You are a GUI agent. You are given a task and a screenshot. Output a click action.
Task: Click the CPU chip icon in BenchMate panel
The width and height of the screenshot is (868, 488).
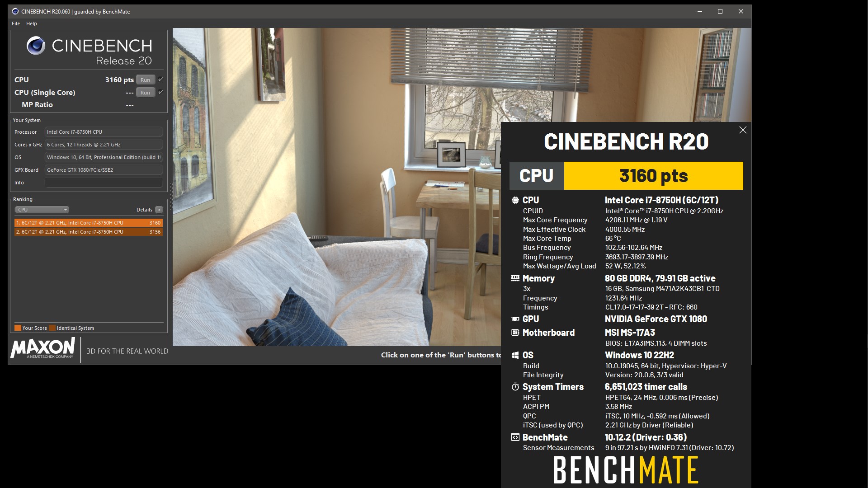click(515, 200)
